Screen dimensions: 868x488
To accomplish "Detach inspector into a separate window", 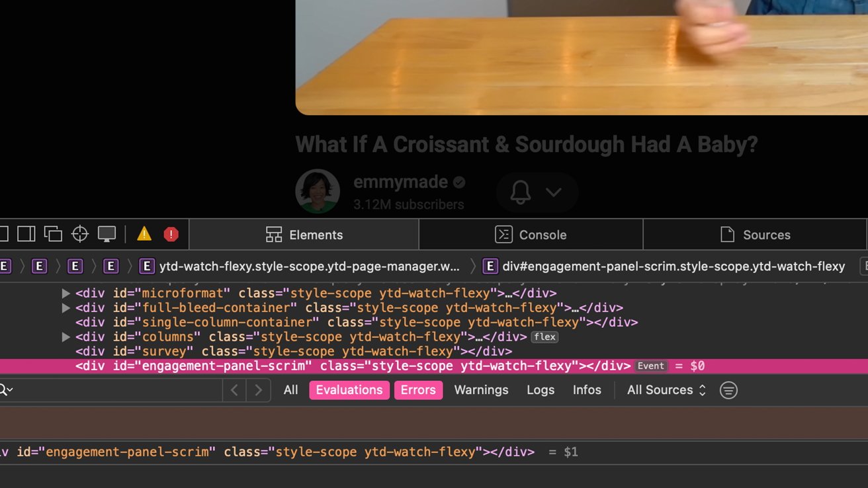I will pos(53,234).
